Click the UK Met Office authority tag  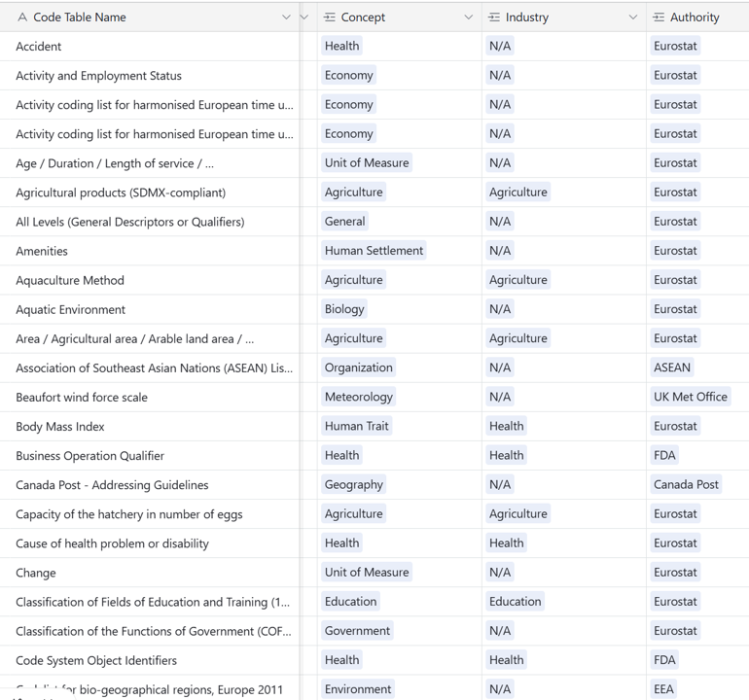click(691, 397)
